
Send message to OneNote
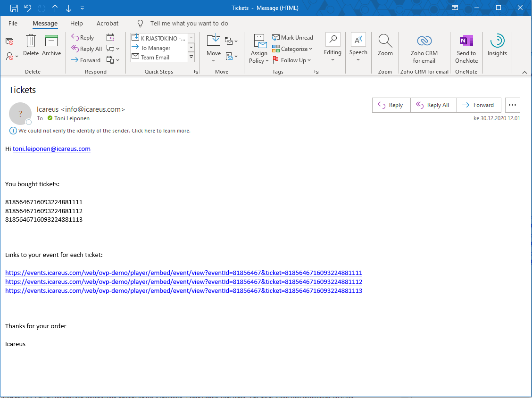[x=466, y=49]
